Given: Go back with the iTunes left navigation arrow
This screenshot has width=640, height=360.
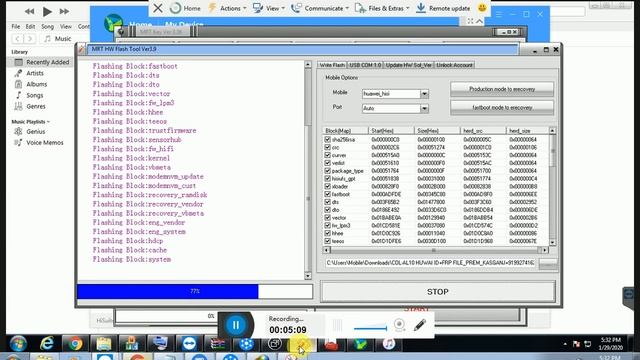Looking at the screenshot, I should [17, 39].
